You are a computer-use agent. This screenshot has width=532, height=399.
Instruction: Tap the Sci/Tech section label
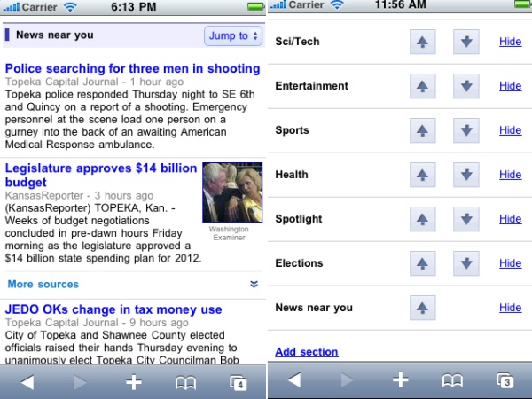click(x=297, y=42)
